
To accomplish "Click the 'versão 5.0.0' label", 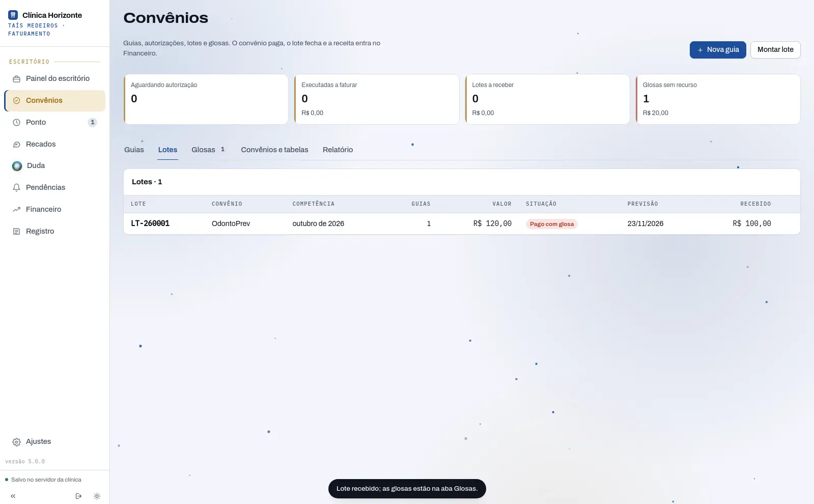I will pos(25,461).
